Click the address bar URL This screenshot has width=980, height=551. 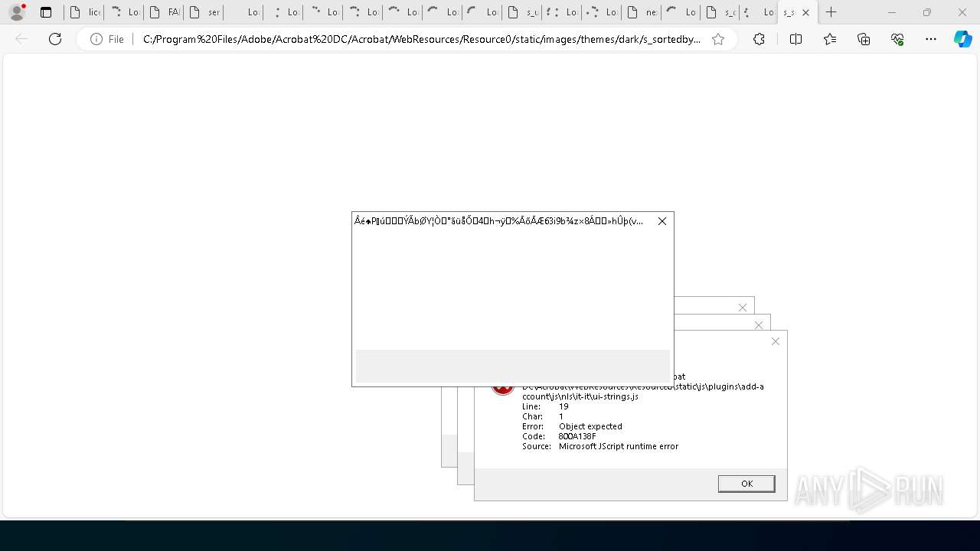tap(422, 39)
